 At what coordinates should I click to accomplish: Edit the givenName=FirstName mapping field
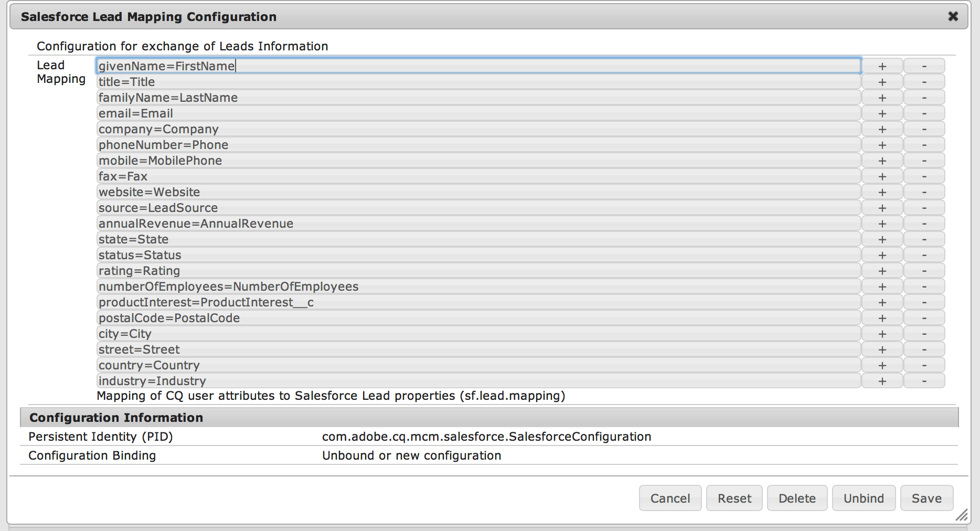(x=478, y=66)
